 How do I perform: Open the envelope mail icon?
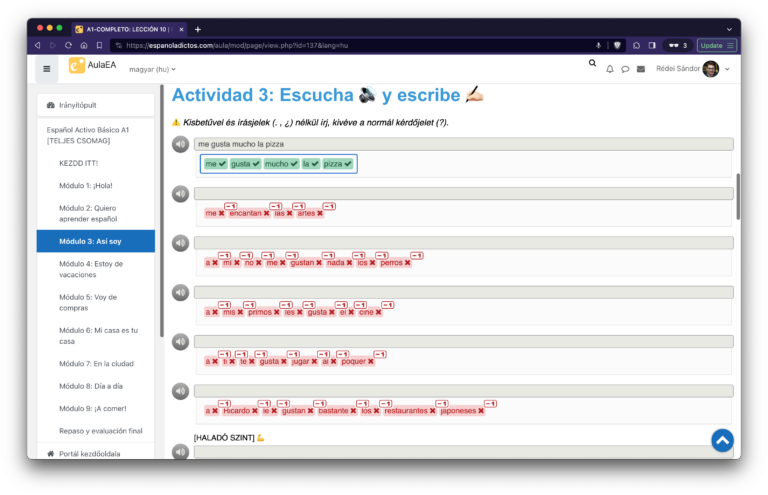[641, 69]
